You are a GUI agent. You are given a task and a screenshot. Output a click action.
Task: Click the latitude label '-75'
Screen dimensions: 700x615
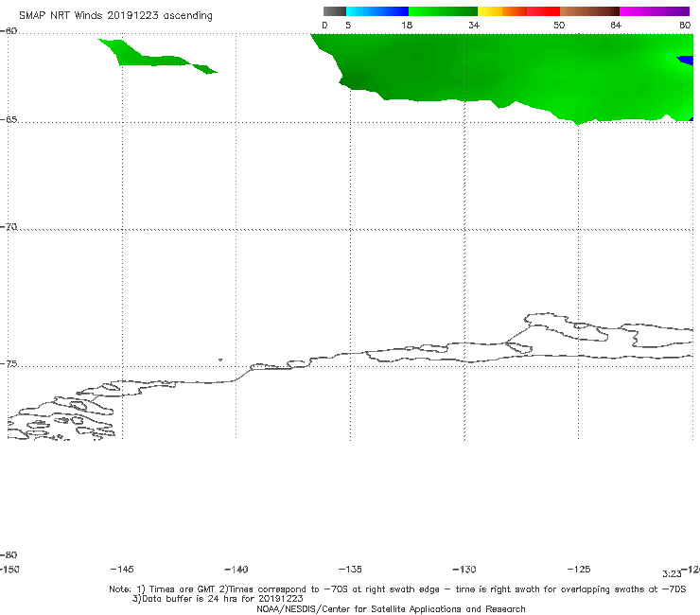point(9,364)
